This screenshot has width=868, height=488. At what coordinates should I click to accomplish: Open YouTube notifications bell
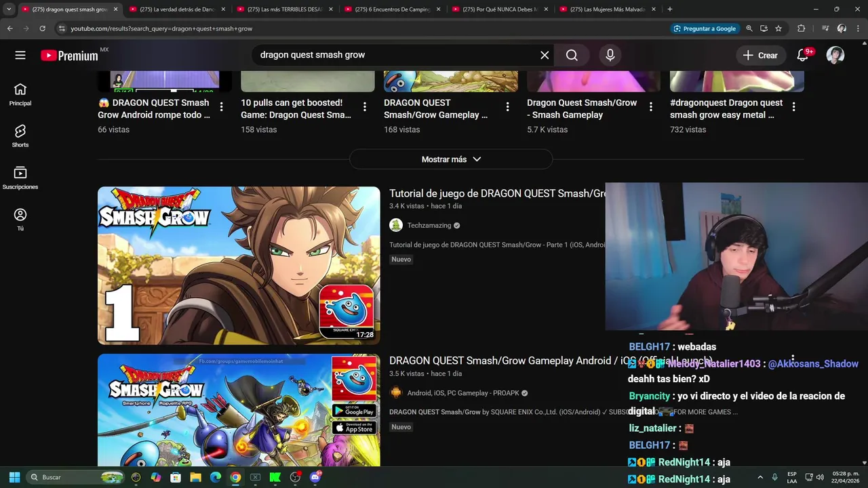(x=803, y=56)
